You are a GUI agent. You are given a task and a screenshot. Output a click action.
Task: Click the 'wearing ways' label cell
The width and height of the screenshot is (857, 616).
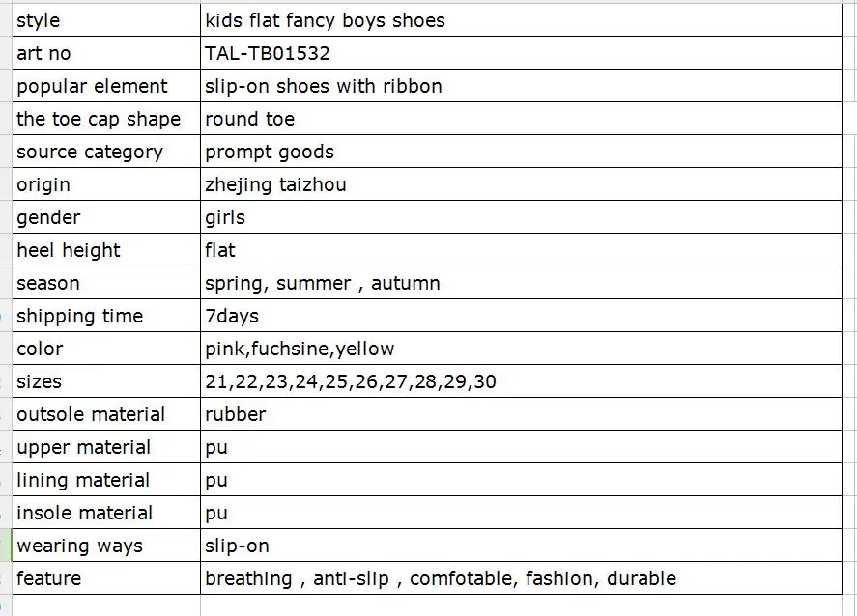[x=79, y=546]
